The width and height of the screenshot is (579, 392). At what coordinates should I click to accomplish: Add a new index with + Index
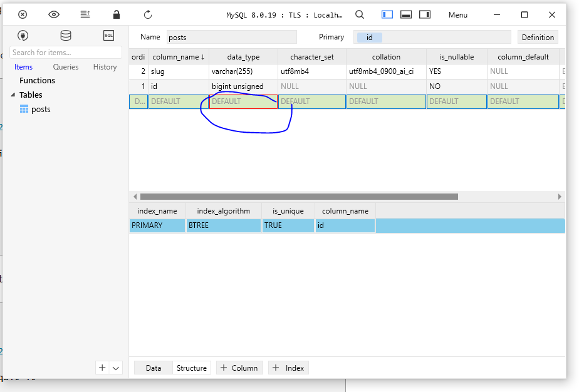coord(288,368)
